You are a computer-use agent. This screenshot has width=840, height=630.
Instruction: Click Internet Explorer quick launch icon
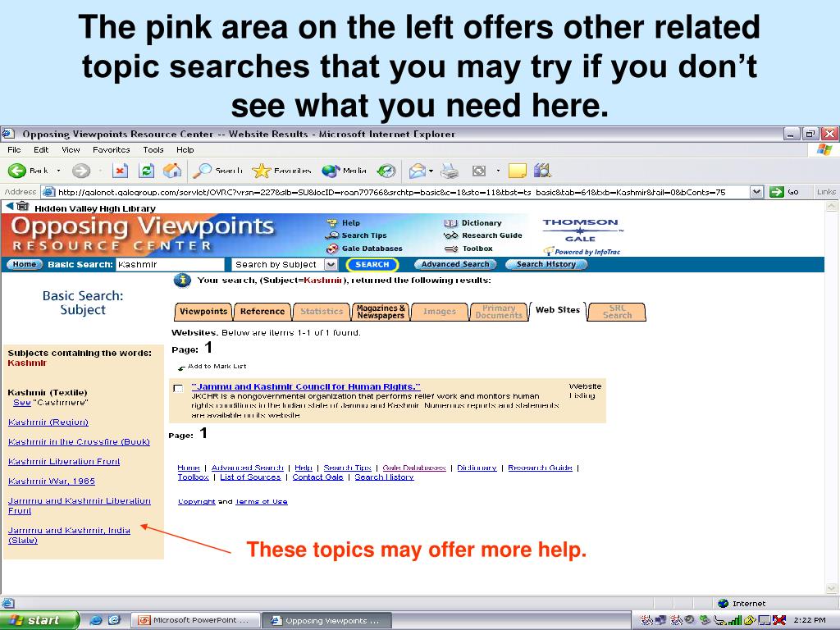pyautogui.click(x=96, y=620)
